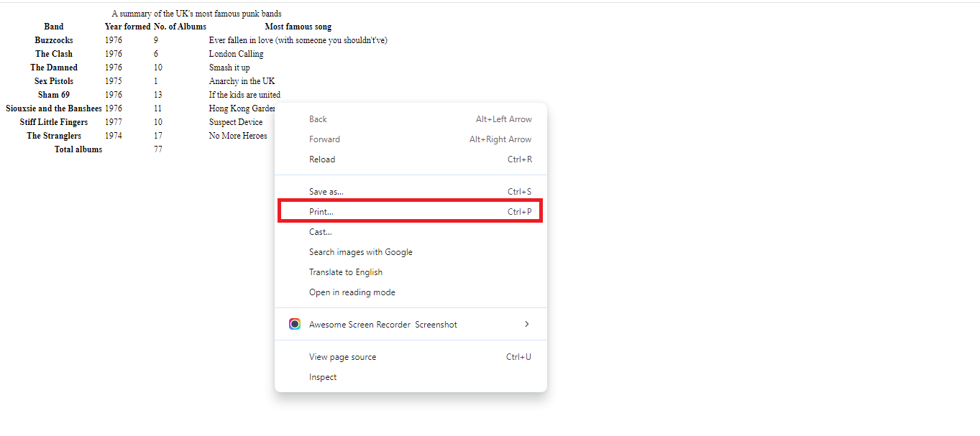This screenshot has height=436, width=980.
Task: View the page source
Action: (x=342, y=356)
